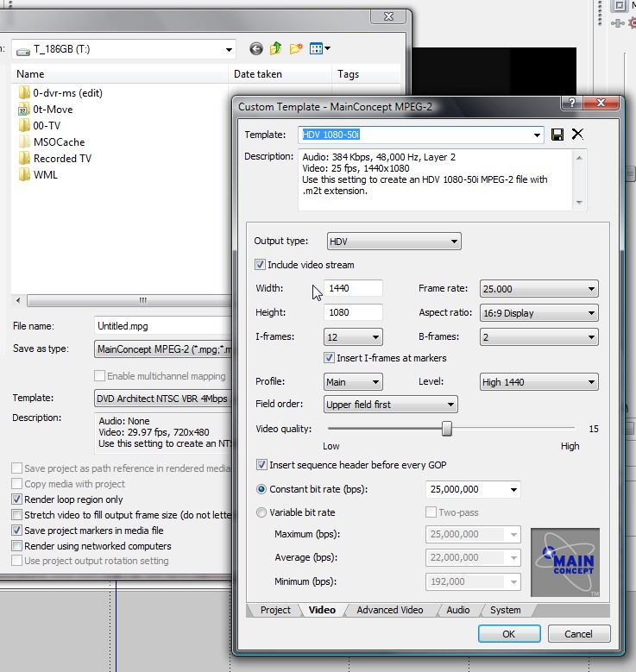Open the WML folder
Viewport: 636px width, 672px height.
point(38,175)
